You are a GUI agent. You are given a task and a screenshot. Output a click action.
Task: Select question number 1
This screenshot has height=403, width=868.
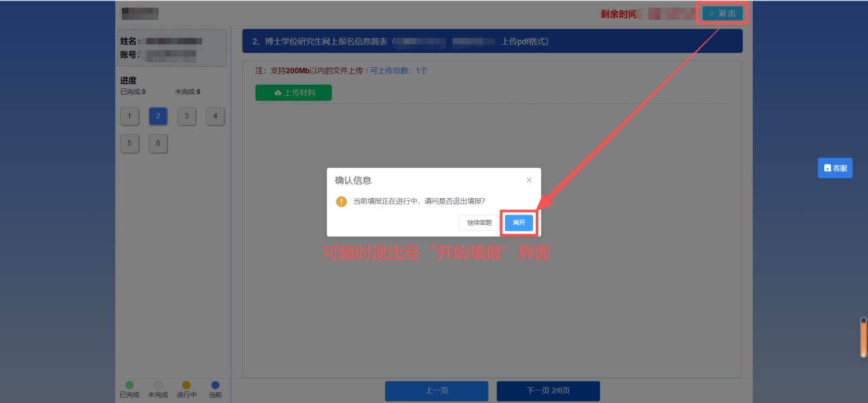(129, 116)
